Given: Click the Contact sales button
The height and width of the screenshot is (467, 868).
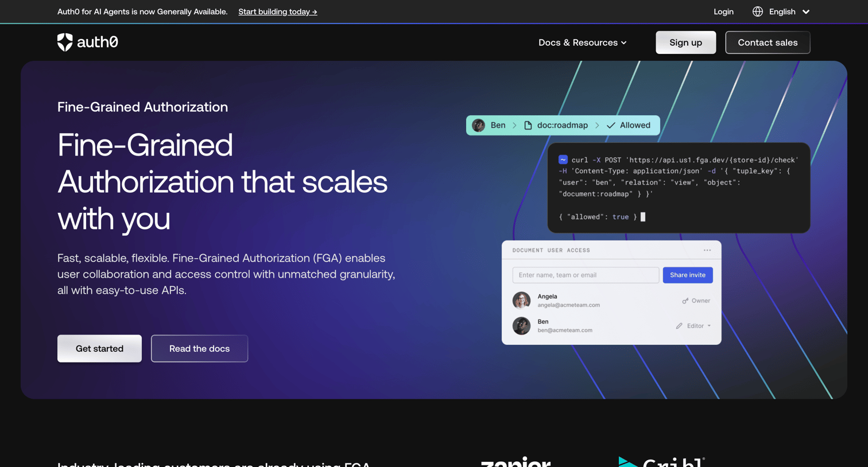Looking at the screenshot, I should point(768,42).
